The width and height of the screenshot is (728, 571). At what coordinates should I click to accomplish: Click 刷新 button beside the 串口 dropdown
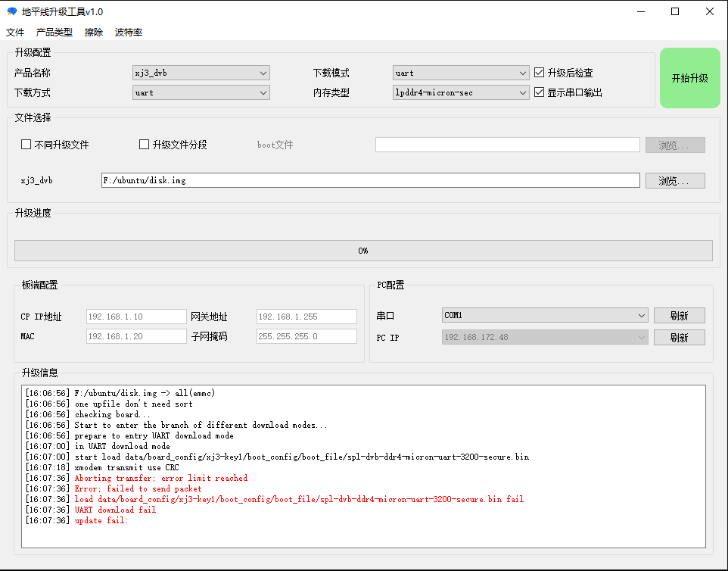pyautogui.click(x=679, y=316)
